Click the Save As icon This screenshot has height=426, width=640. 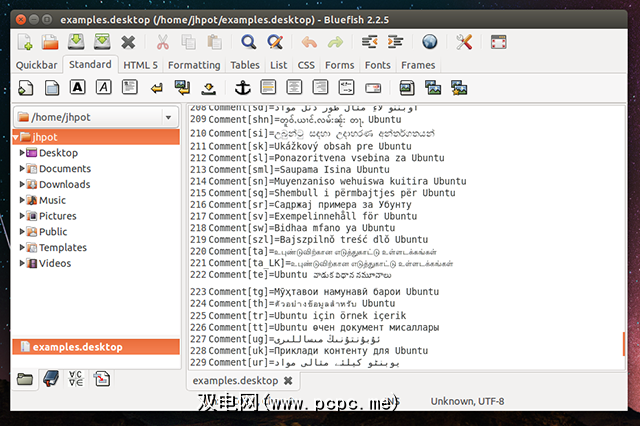pos(102,42)
